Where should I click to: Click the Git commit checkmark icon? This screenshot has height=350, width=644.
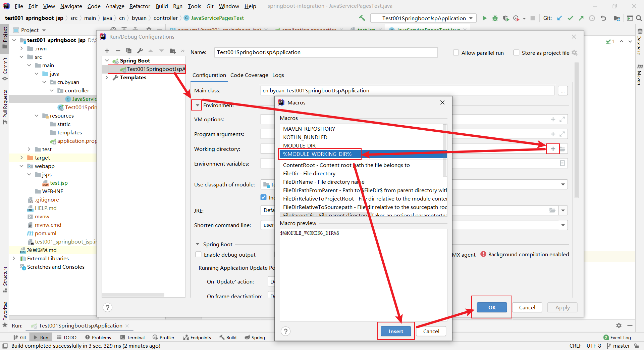point(570,18)
